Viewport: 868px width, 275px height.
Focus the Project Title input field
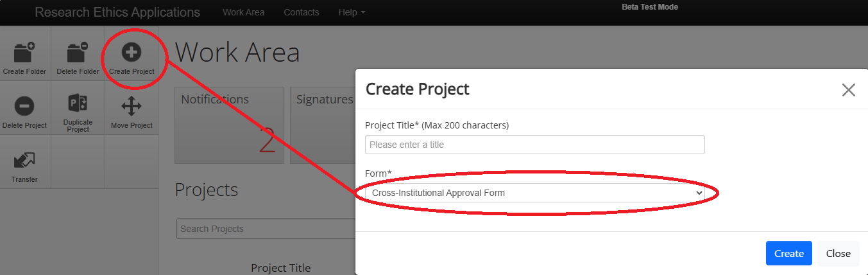[534, 145]
